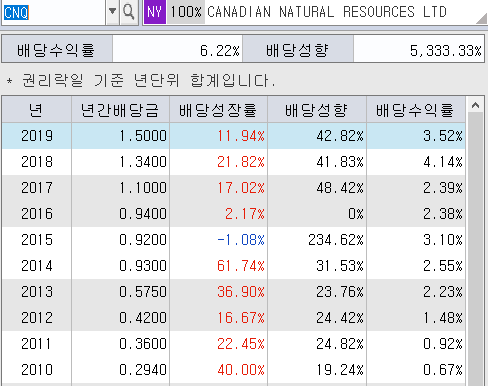Image resolution: width=488 pixels, height=386 pixels.
Task: Click the blue -1.08% growth rate cell
Action: [218, 240]
